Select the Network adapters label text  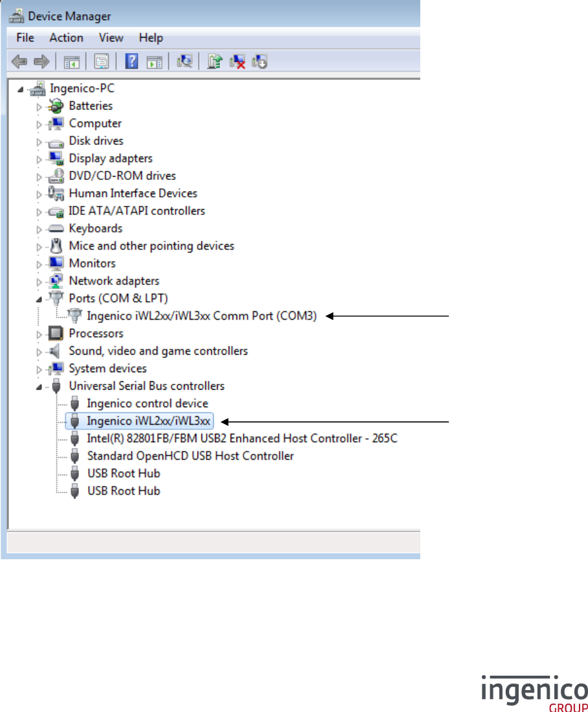(x=114, y=281)
